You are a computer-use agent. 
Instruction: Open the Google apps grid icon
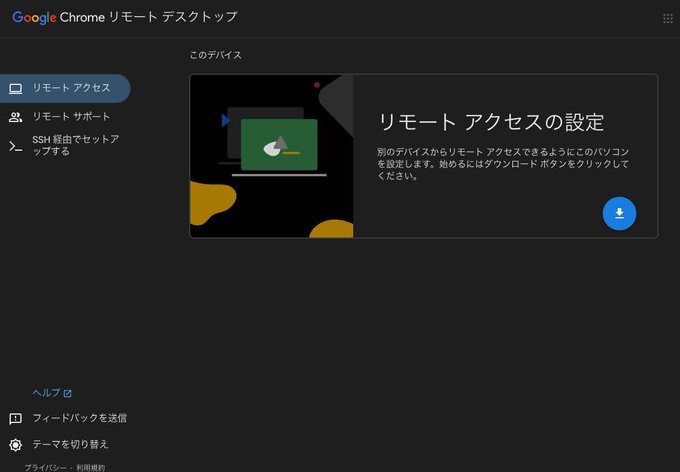click(x=668, y=18)
